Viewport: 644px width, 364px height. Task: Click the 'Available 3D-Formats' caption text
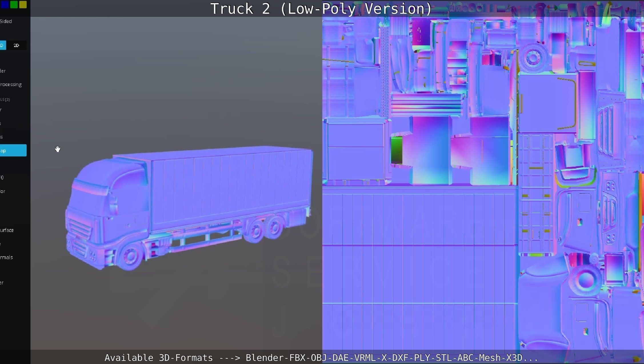click(321, 357)
